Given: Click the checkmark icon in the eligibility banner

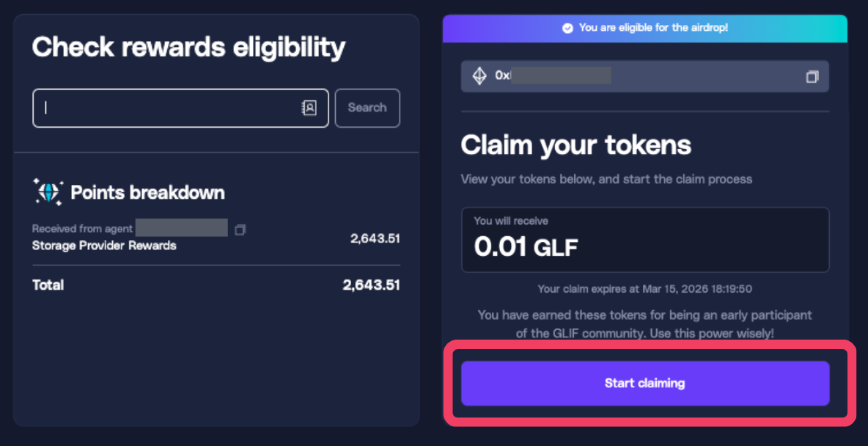Looking at the screenshot, I should click(x=567, y=27).
